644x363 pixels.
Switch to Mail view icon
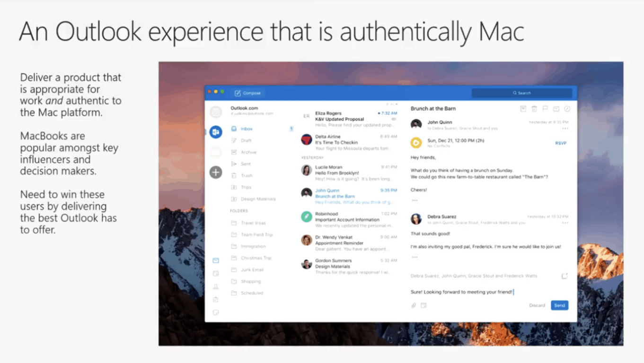click(x=216, y=260)
